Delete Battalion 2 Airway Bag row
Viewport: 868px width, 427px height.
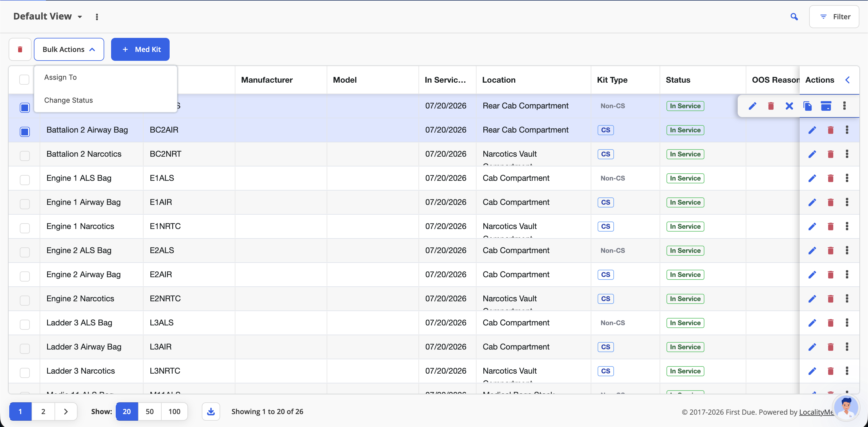click(x=831, y=130)
